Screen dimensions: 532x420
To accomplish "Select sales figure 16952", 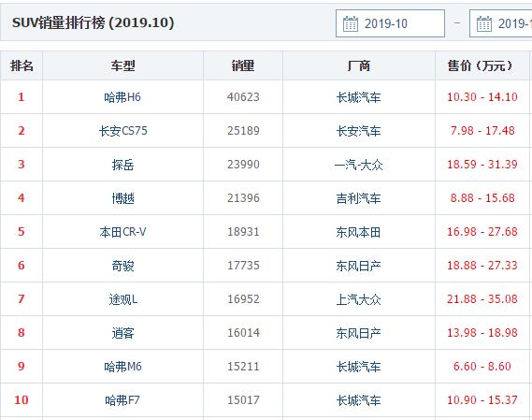I will 243,298.
